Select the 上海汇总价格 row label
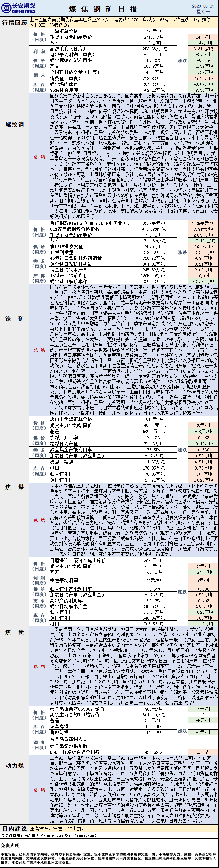Viewport: 219px width, 868px height. 64,31
